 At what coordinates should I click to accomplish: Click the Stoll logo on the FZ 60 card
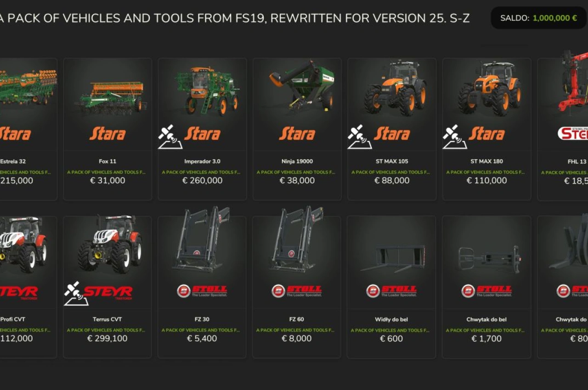(297, 291)
